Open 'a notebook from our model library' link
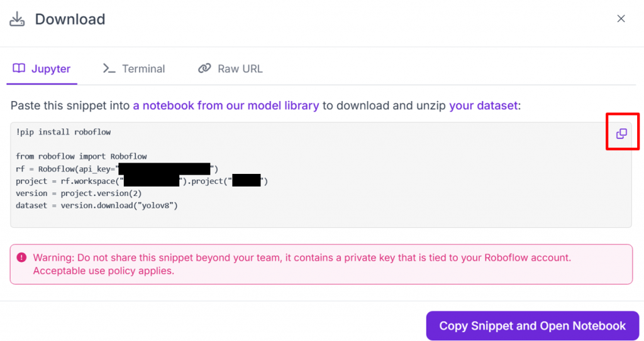The image size is (644, 341). coord(226,106)
